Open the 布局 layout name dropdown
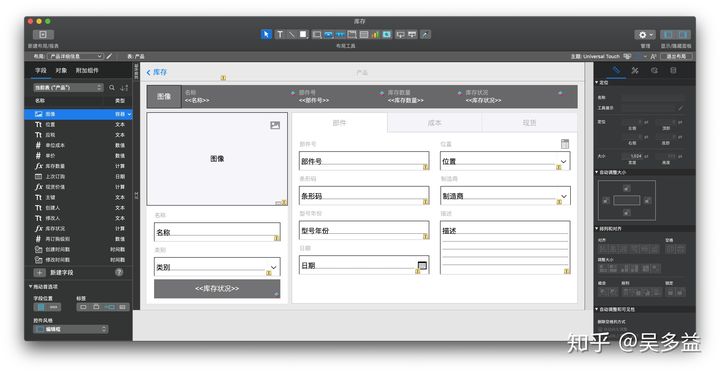The height and width of the screenshot is (373, 720). click(75, 56)
